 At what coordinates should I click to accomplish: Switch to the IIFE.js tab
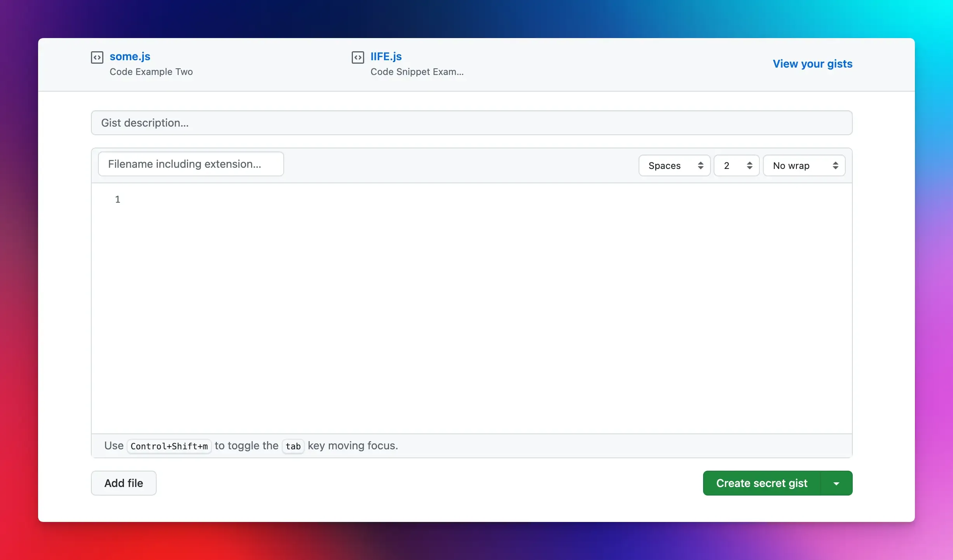[x=385, y=57]
